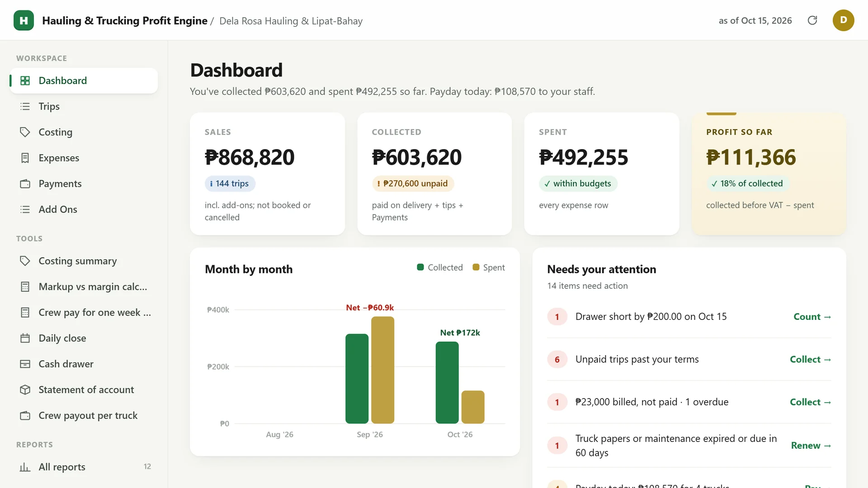Open Statement of account tool
The height and width of the screenshot is (488, 868).
[84, 389]
